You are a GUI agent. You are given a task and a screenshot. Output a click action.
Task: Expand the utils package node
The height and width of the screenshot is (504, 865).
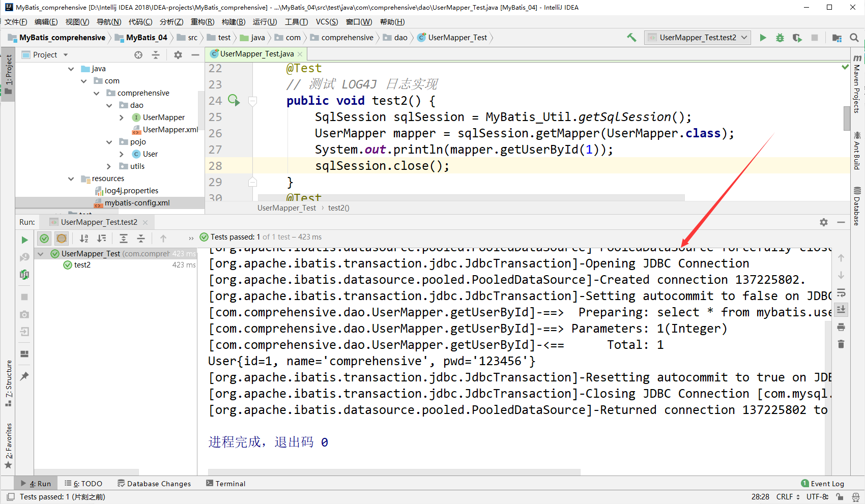[x=109, y=166]
